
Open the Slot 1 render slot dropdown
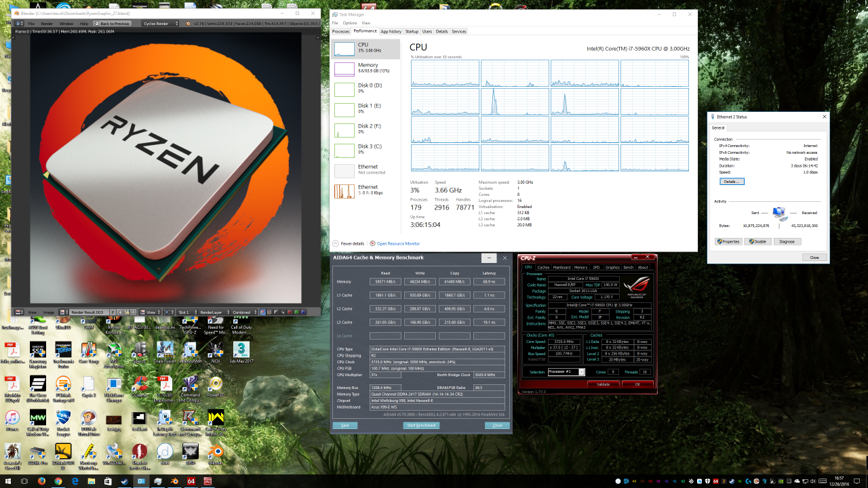tap(186, 312)
